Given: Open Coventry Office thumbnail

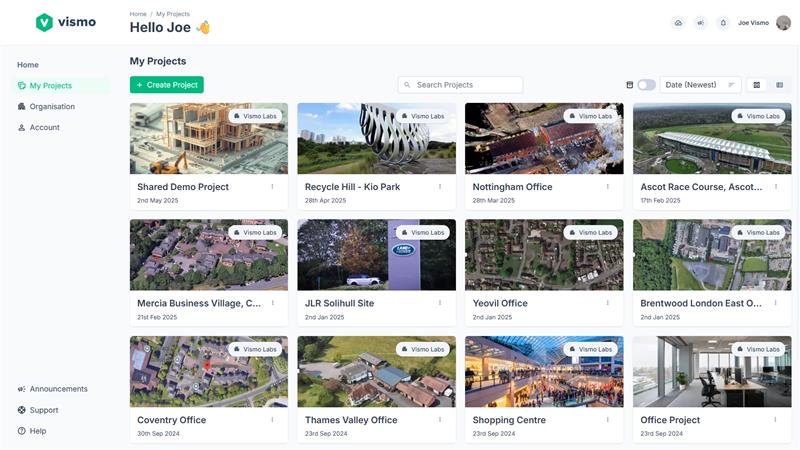Looking at the screenshot, I should tap(209, 371).
